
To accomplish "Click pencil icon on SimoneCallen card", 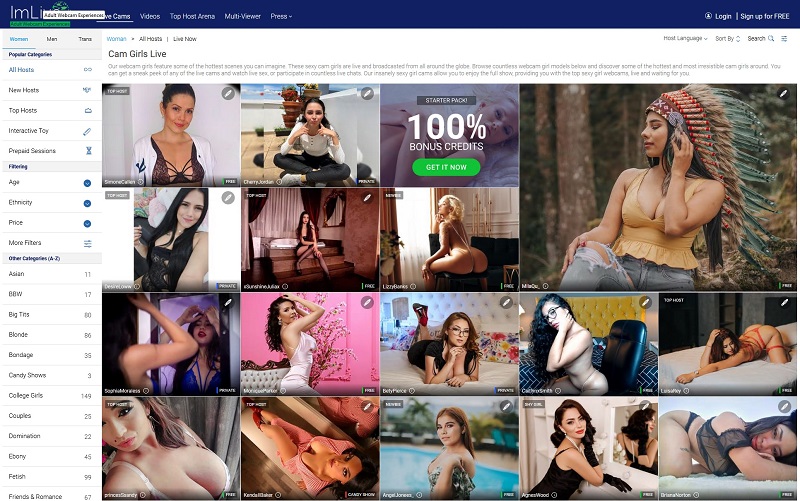I will 228,93.
